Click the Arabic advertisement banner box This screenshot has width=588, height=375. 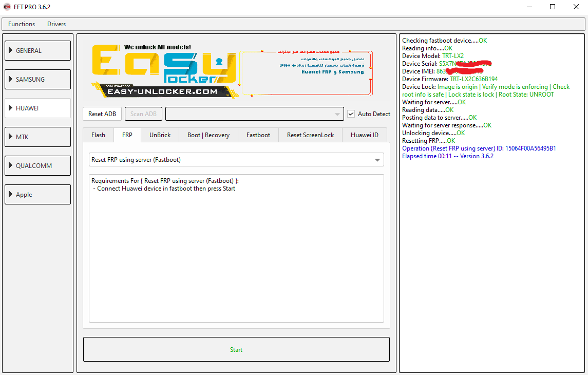coord(306,73)
